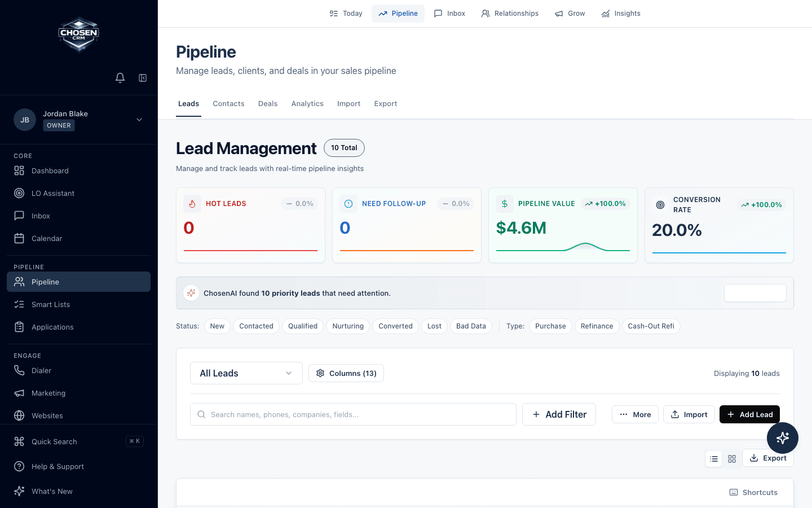The width and height of the screenshot is (812, 508).
Task: Switch to the Contacts tab
Action: pyautogui.click(x=228, y=104)
